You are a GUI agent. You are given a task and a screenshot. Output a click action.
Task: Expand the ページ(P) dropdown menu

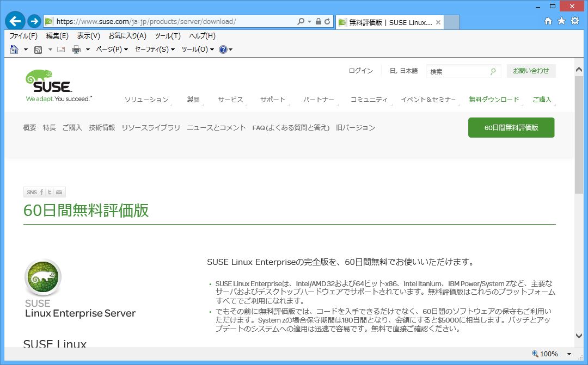click(x=112, y=50)
